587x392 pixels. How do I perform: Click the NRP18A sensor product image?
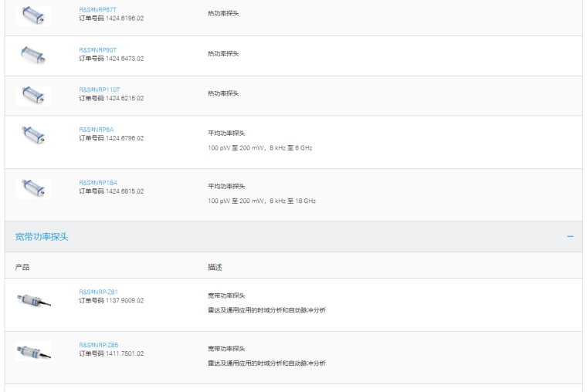pos(32,188)
